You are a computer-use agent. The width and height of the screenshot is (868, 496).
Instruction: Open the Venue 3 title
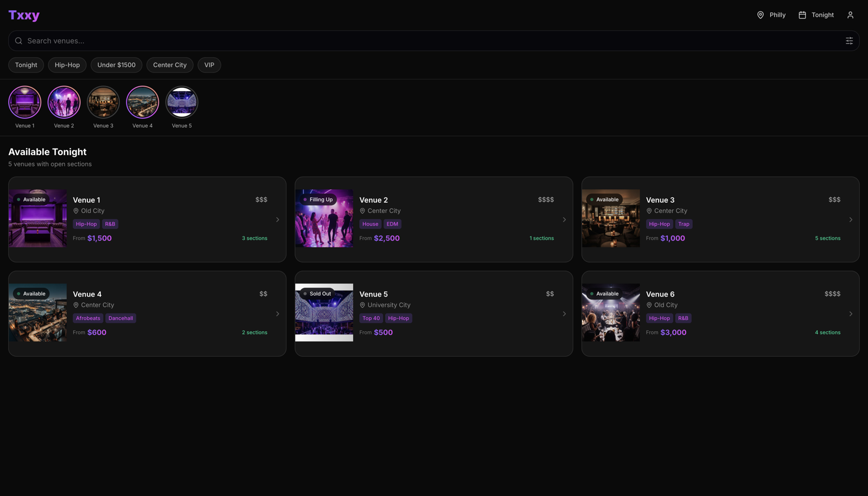(x=660, y=200)
